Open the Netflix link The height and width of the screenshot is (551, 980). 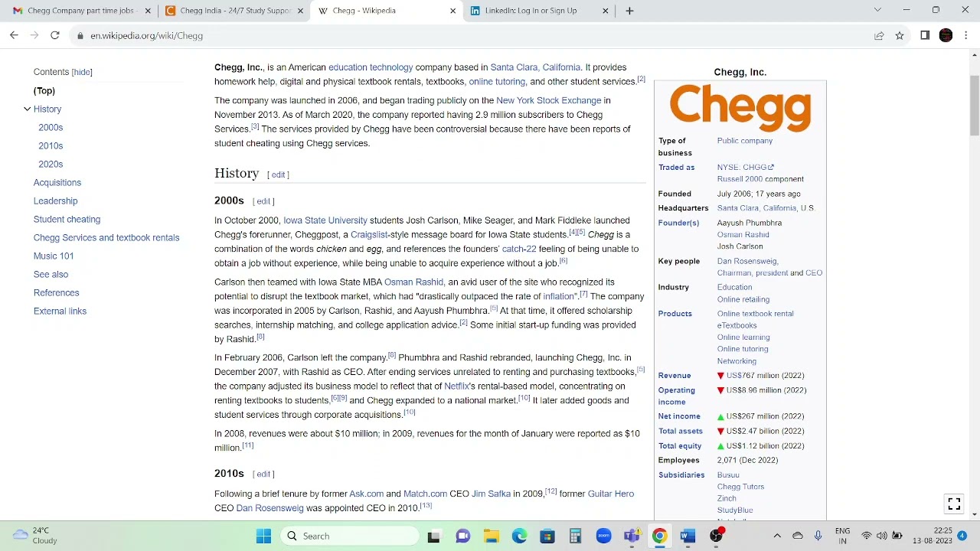(x=456, y=386)
